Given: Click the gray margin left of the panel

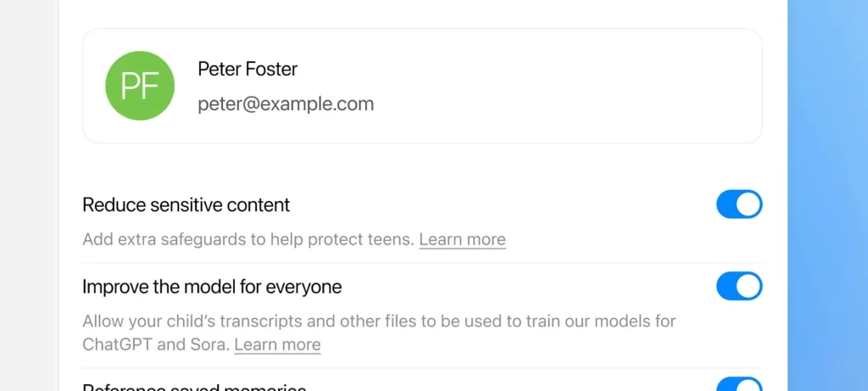Looking at the screenshot, I should [29, 195].
